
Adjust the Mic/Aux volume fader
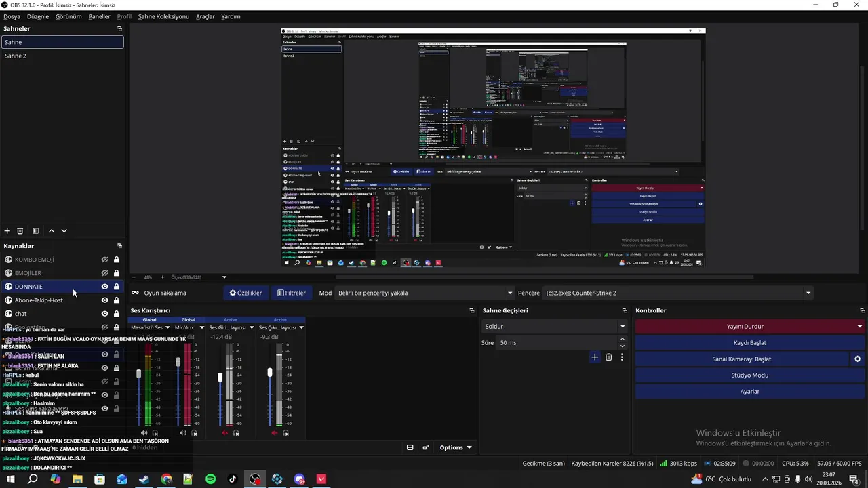(x=178, y=362)
